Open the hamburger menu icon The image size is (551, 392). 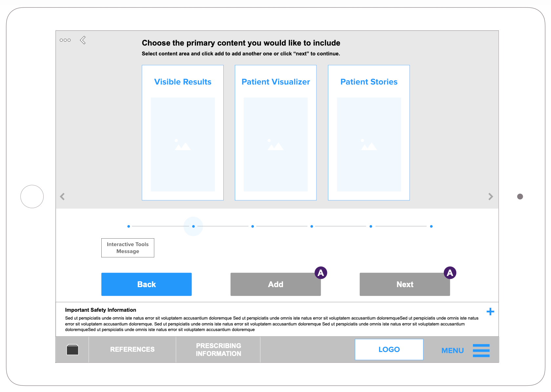pyautogui.click(x=481, y=350)
